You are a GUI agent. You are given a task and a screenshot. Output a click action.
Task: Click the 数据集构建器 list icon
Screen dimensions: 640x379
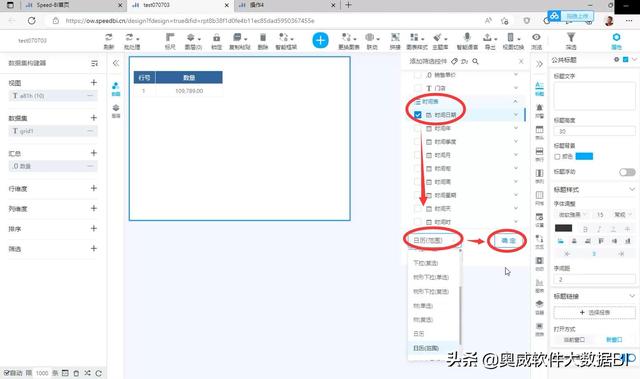(94, 63)
